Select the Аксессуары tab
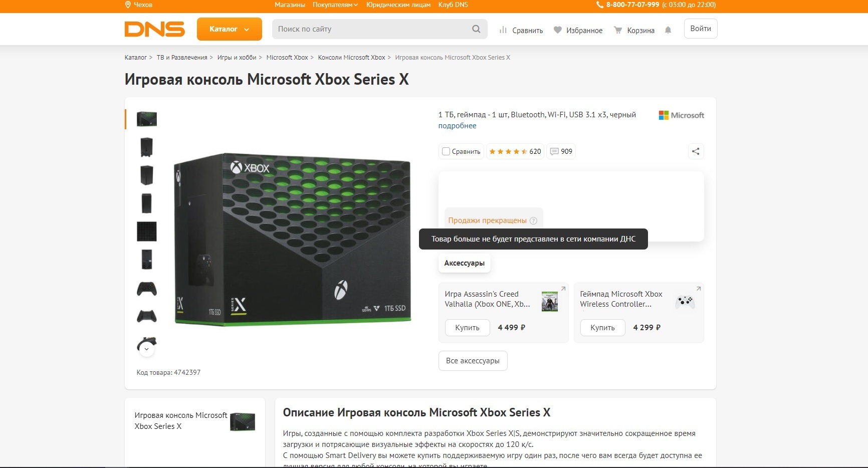Screen dimensions: 868x468 pos(464,263)
